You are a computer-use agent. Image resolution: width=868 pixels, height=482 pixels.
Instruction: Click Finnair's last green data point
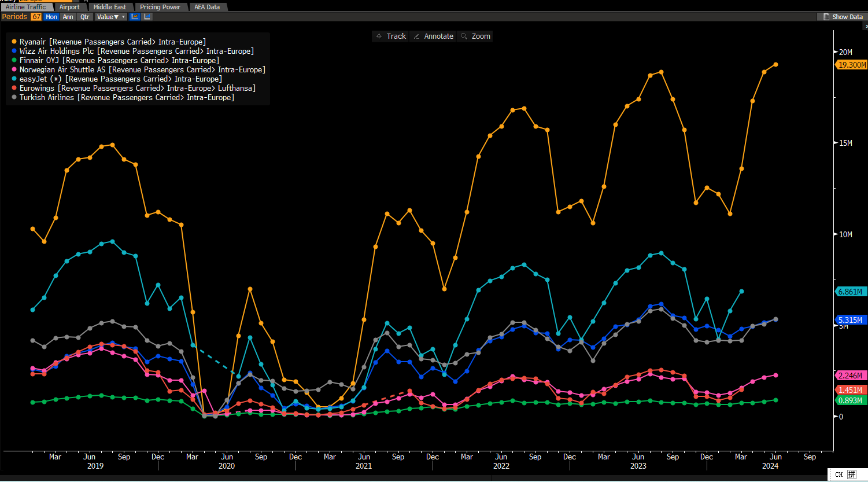tap(775, 400)
